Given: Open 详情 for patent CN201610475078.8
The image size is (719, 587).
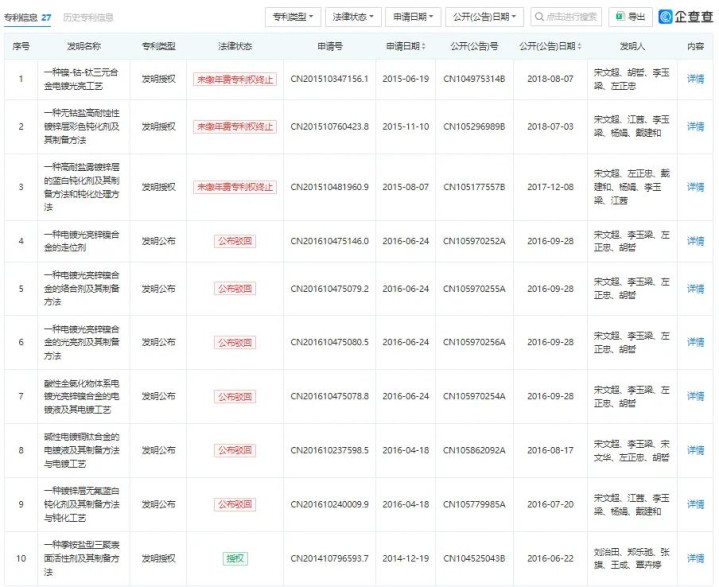Looking at the screenshot, I should [x=695, y=396].
